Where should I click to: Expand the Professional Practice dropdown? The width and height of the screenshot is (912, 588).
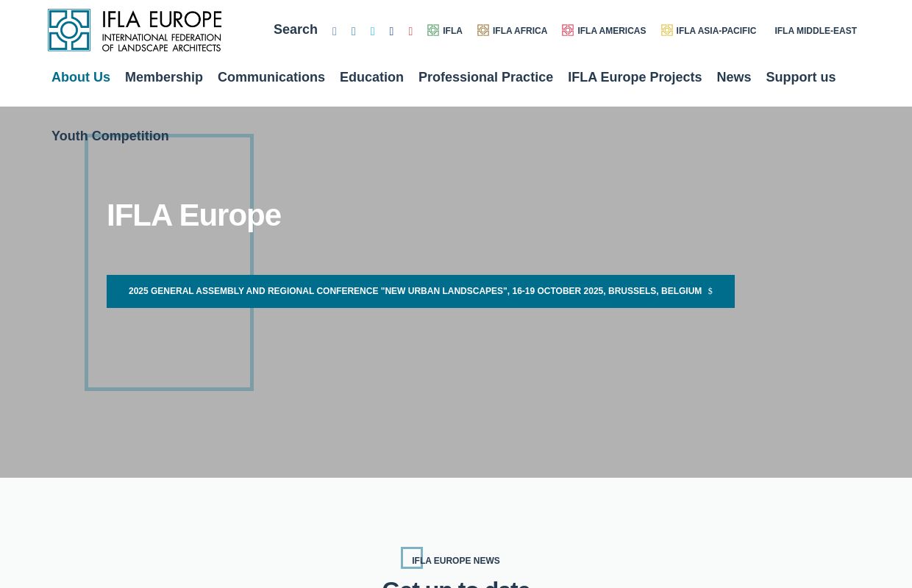click(x=485, y=77)
